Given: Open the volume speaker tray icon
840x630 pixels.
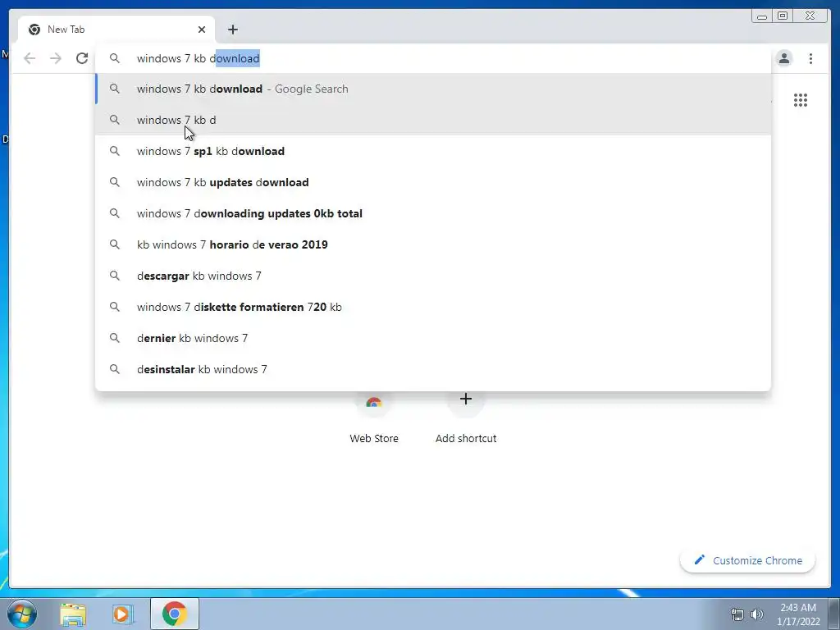Looking at the screenshot, I should click(x=757, y=614).
